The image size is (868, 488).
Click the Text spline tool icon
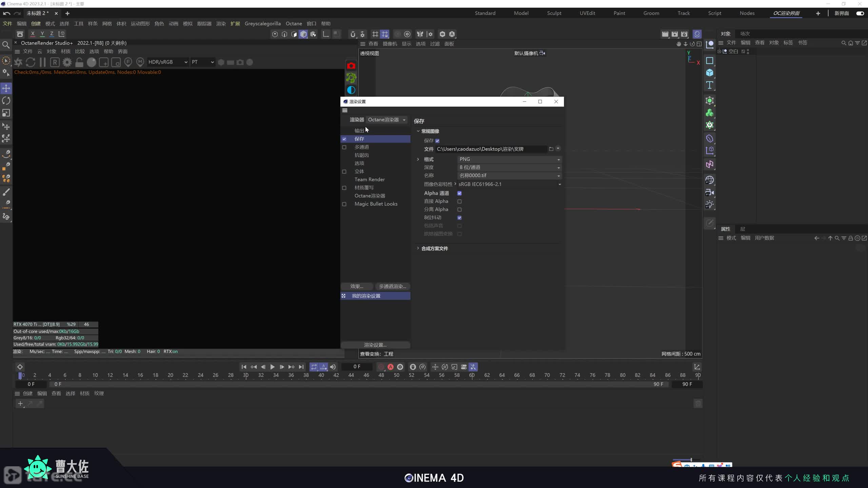709,85
